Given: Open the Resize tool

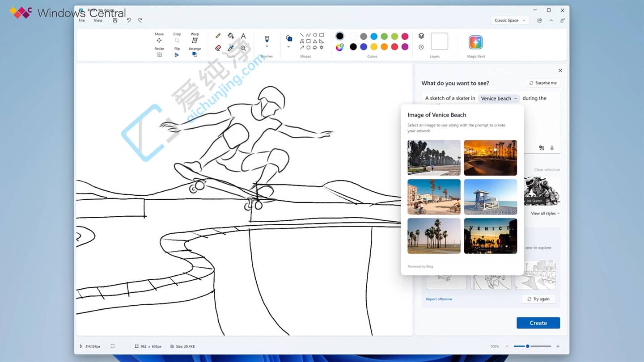Looking at the screenshot, I should (159, 52).
